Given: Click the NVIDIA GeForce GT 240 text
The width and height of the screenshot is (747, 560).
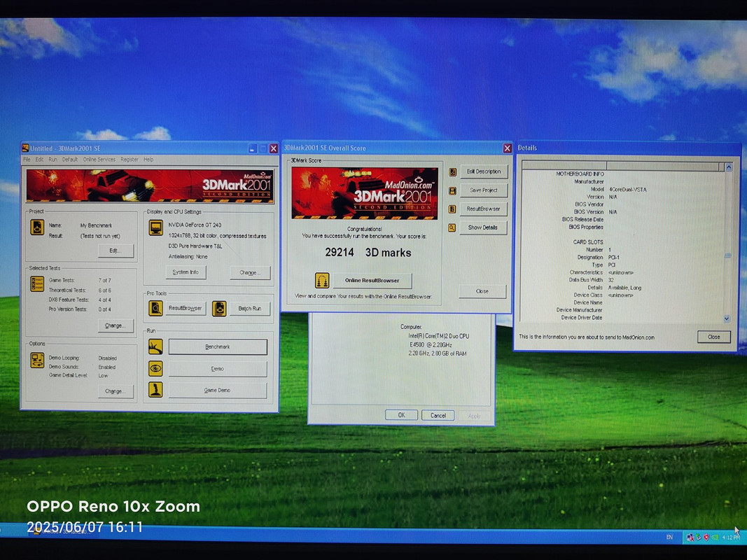Looking at the screenshot, I should [x=195, y=225].
